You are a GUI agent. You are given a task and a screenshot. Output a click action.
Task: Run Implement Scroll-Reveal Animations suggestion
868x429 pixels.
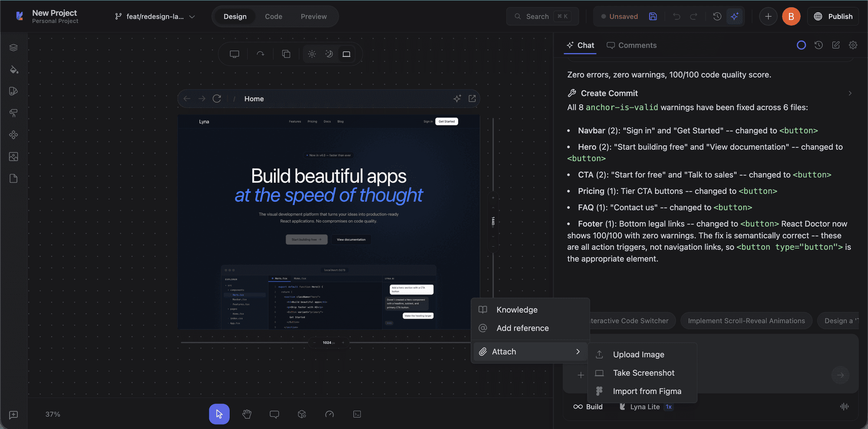tap(746, 321)
